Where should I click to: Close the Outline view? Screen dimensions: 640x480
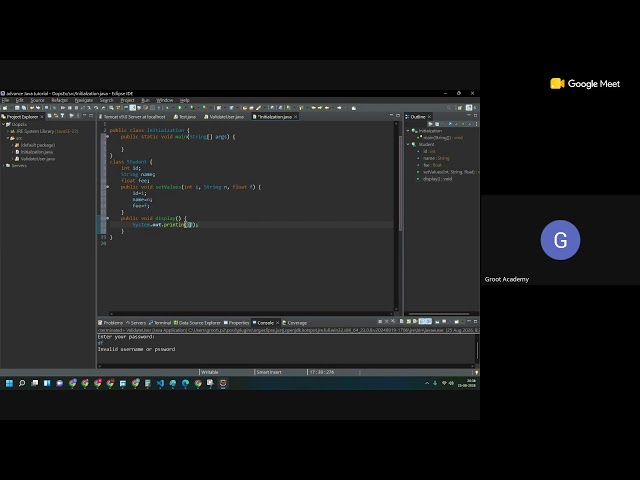(x=429, y=117)
